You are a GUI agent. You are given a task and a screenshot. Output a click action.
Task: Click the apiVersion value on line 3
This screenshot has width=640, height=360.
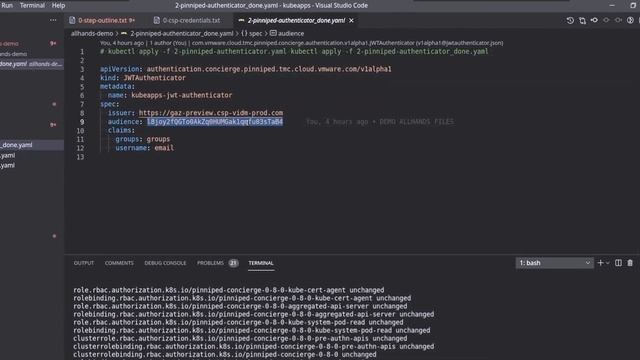(269, 69)
